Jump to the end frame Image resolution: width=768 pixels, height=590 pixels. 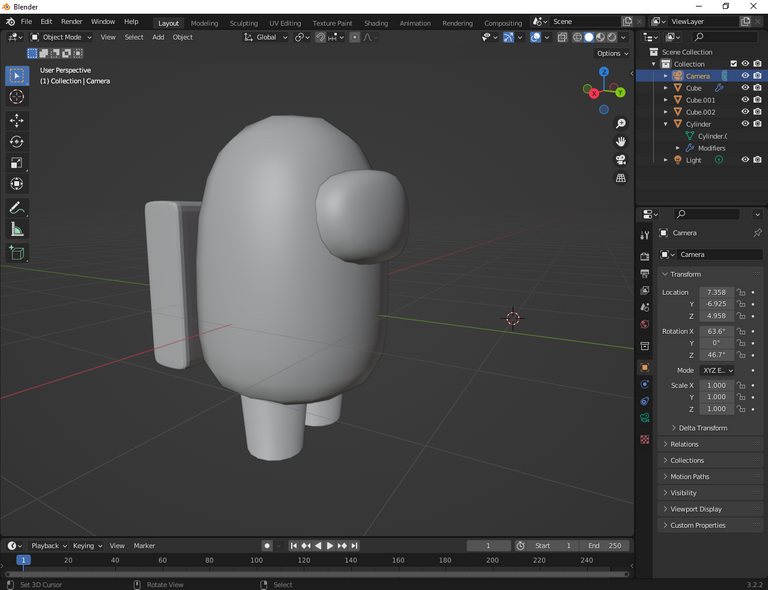tap(354, 545)
